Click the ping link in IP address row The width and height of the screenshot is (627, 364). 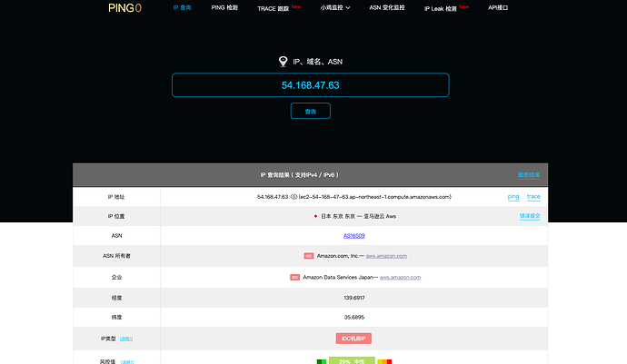(x=513, y=197)
